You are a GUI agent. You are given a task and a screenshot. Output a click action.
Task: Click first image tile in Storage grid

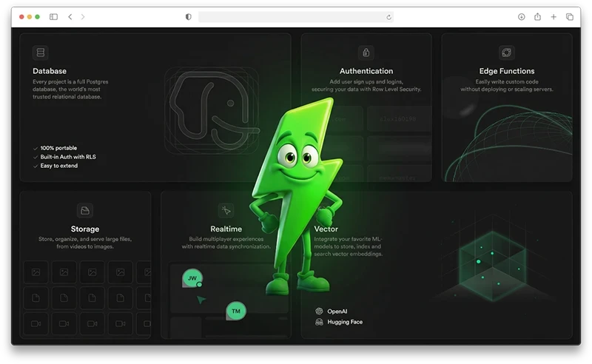[x=36, y=272]
